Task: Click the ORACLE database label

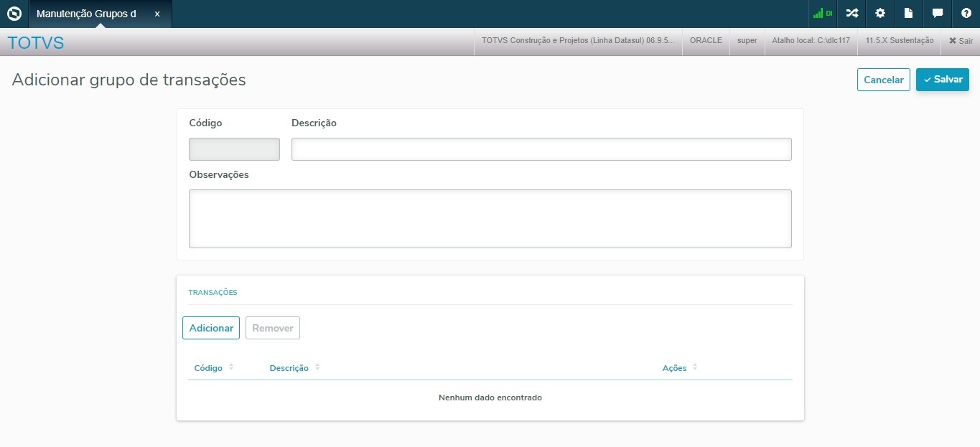Action: coord(706,41)
